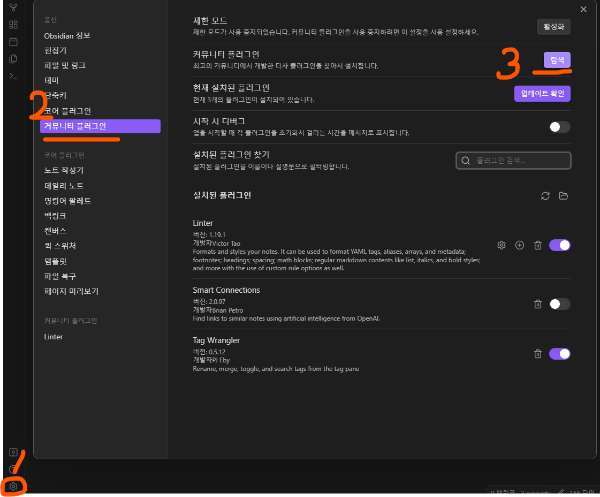Image resolution: width=600 pixels, height=497 pixels.
Task: Open command palette terminal icon
Action: click(x=13, y=76)
